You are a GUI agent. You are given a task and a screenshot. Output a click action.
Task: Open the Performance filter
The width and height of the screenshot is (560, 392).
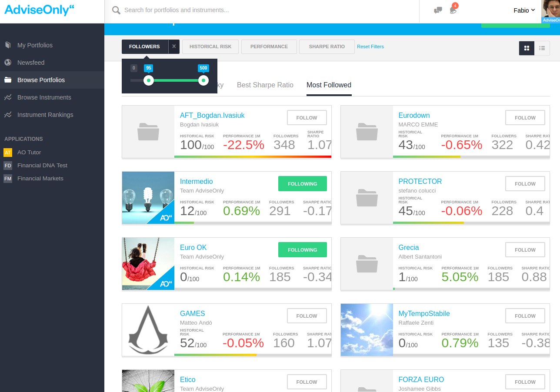(269, 47)
